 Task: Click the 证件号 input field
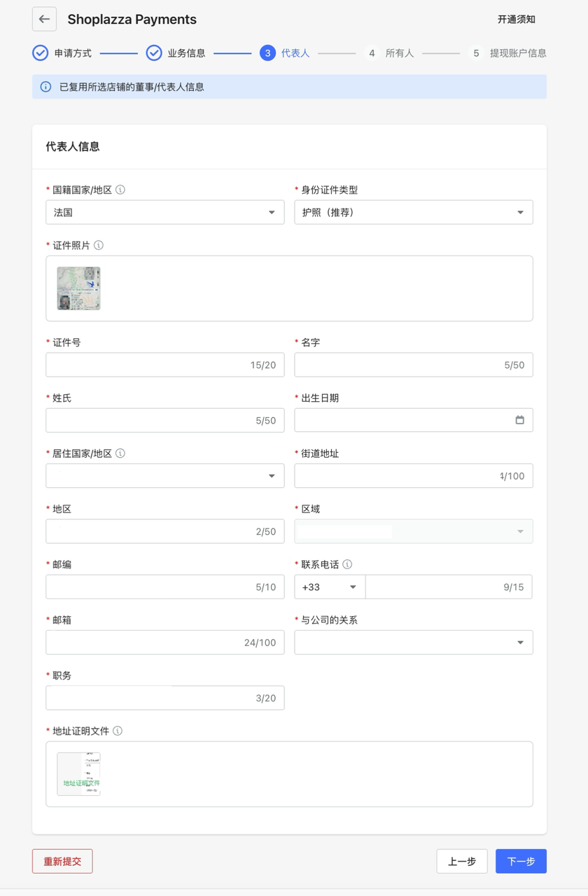165,365
